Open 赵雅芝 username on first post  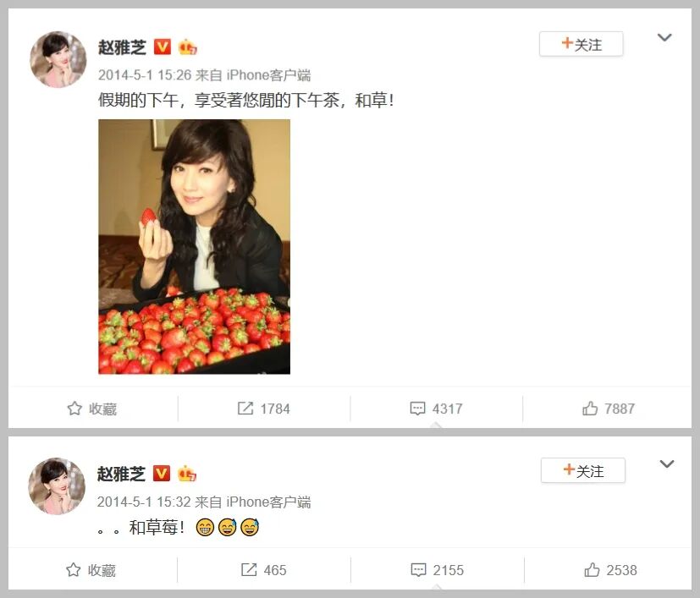coord(123,47)
